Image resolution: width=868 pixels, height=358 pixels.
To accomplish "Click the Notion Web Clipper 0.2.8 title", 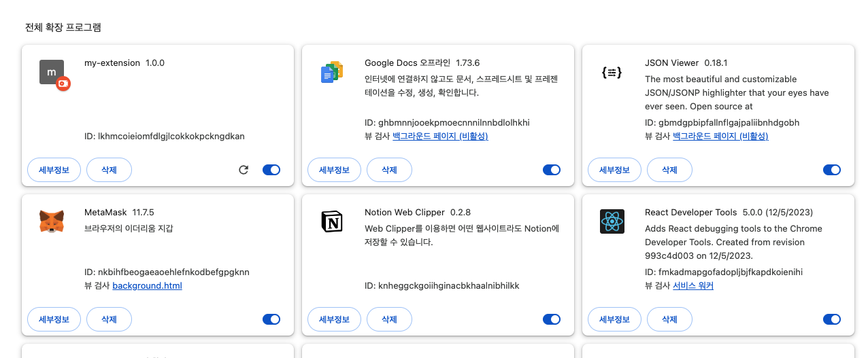I will tap(418, 213).
